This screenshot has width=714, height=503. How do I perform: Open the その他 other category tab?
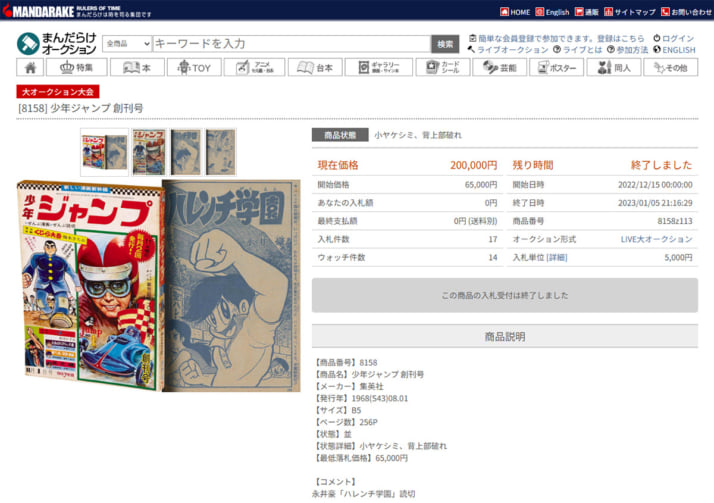(x=670, y=67)
